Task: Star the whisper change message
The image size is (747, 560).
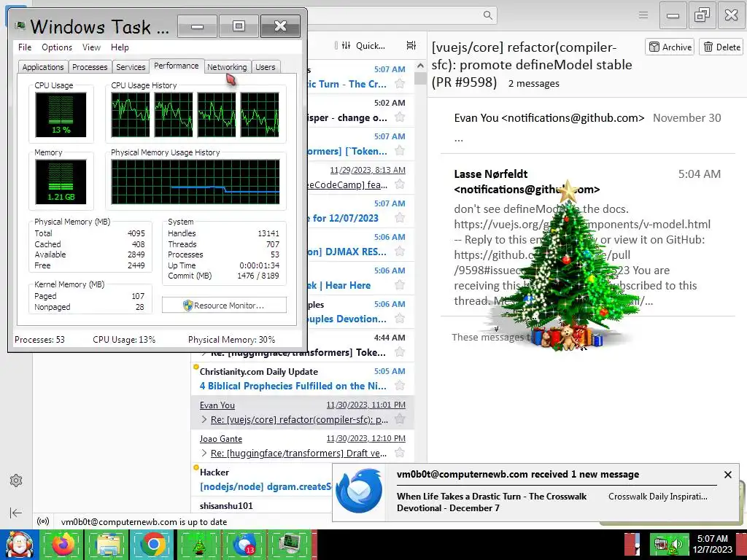Action: click(x=400, y=117)
